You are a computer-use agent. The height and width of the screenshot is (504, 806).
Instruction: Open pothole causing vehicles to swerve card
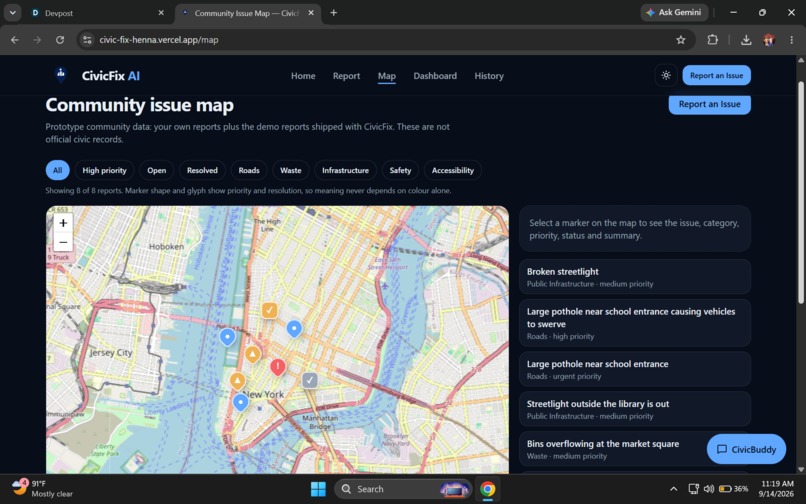coord(635,323)
